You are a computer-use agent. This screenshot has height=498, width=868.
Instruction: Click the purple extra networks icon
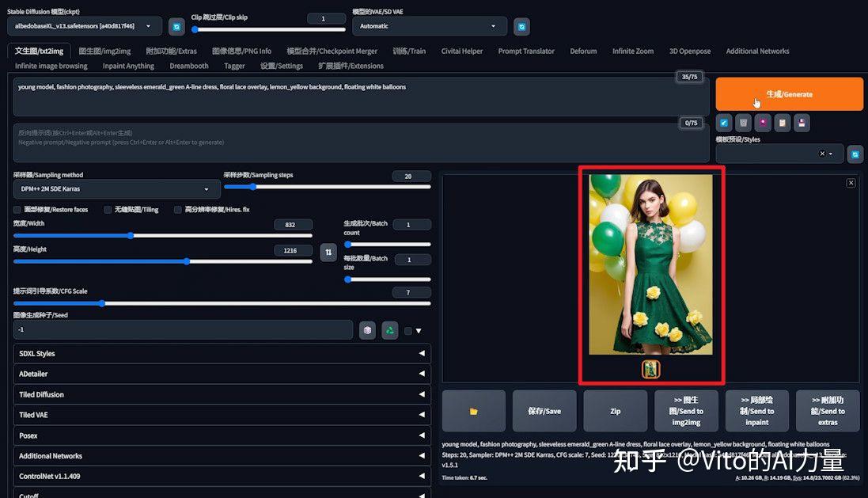click(x=763, y=123)
